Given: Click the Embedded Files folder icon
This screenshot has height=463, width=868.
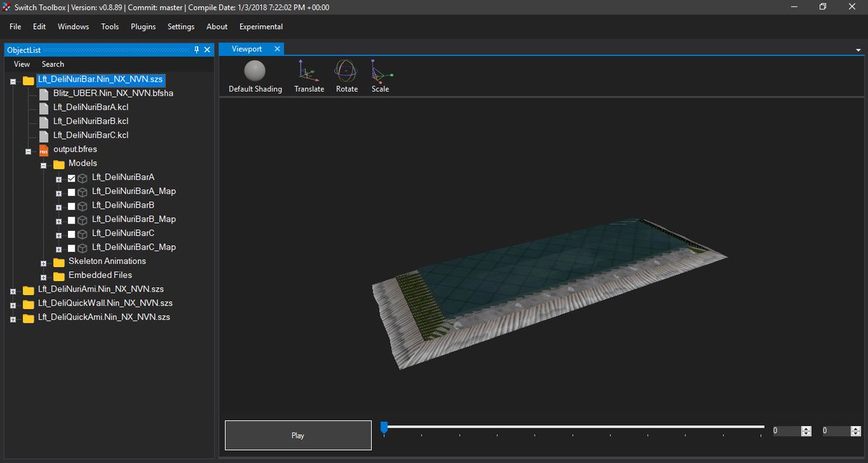Looking at the screenshot, I should click(59, 276).
